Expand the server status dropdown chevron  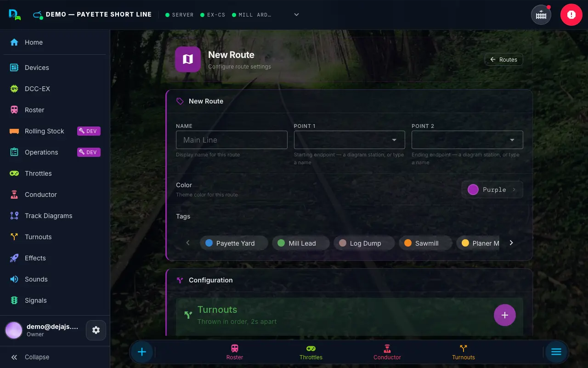pyautogui.click(x=297, y=15)
